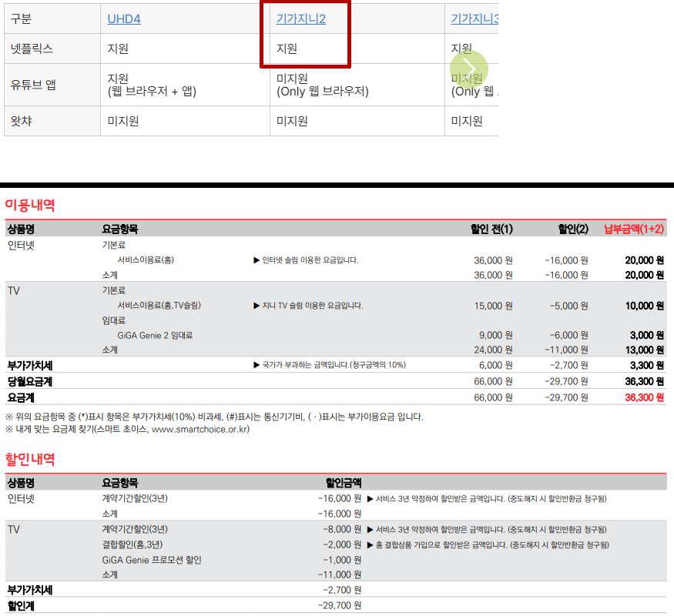Click the -2,000 원 bundle discount

[x=342, y=544]
